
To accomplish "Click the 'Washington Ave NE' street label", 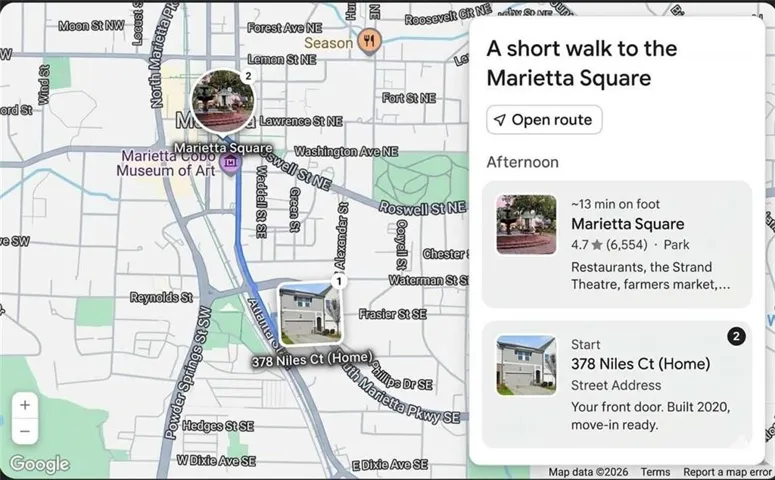I will pyautogui.click(x=346, y=151).
